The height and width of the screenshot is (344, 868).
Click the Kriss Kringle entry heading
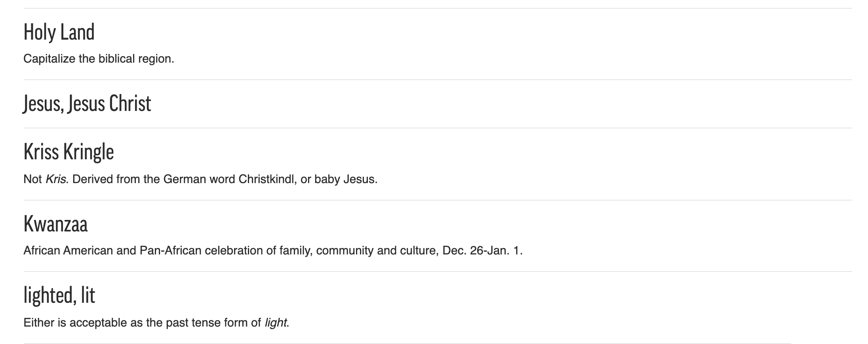coord(69,153)
